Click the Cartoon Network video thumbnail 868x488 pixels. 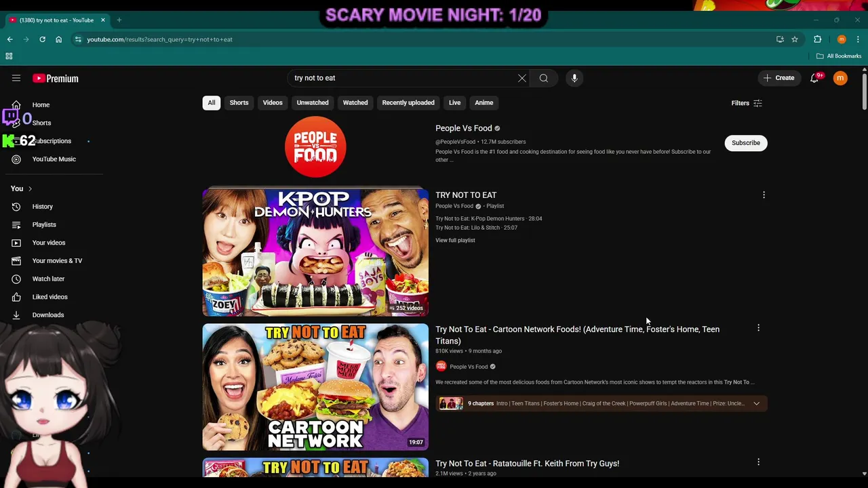click(x=315, y=387)
